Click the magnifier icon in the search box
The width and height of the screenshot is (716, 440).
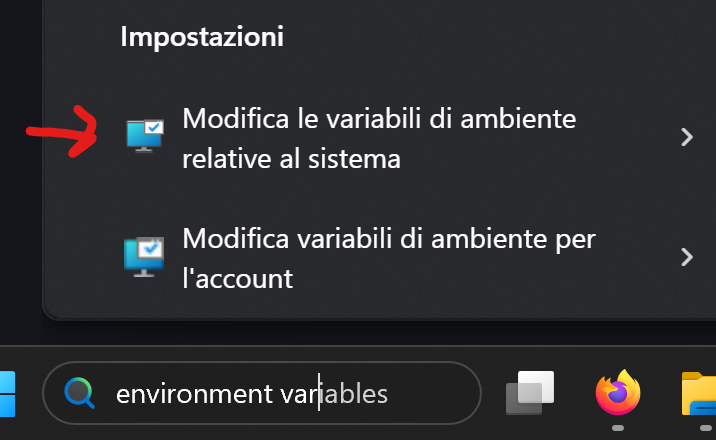(x=79, y=394)
